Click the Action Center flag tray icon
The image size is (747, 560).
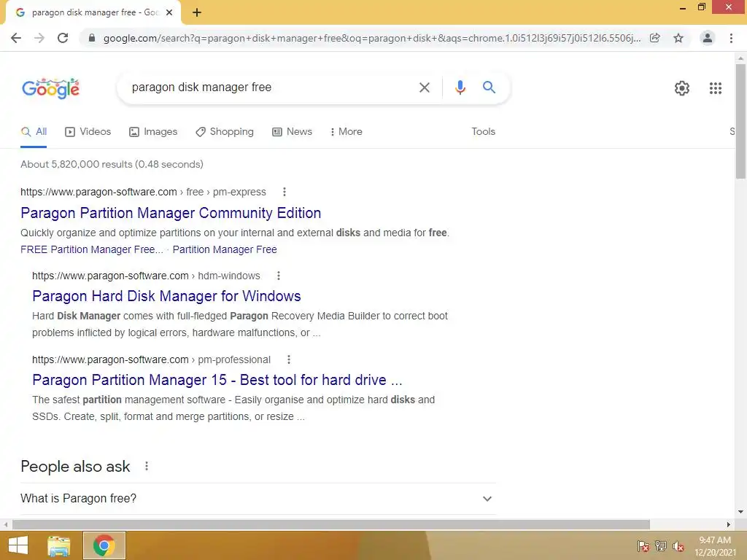point(643,546)
